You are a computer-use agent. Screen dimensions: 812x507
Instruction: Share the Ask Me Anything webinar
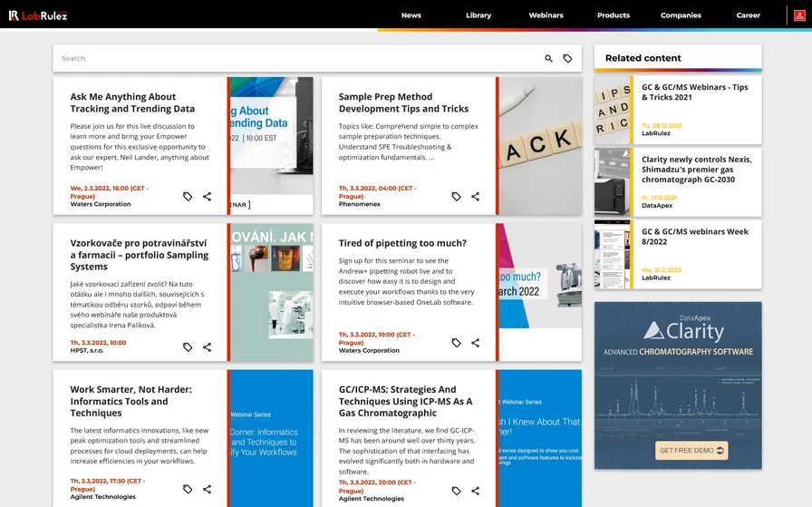coord(208,197)
